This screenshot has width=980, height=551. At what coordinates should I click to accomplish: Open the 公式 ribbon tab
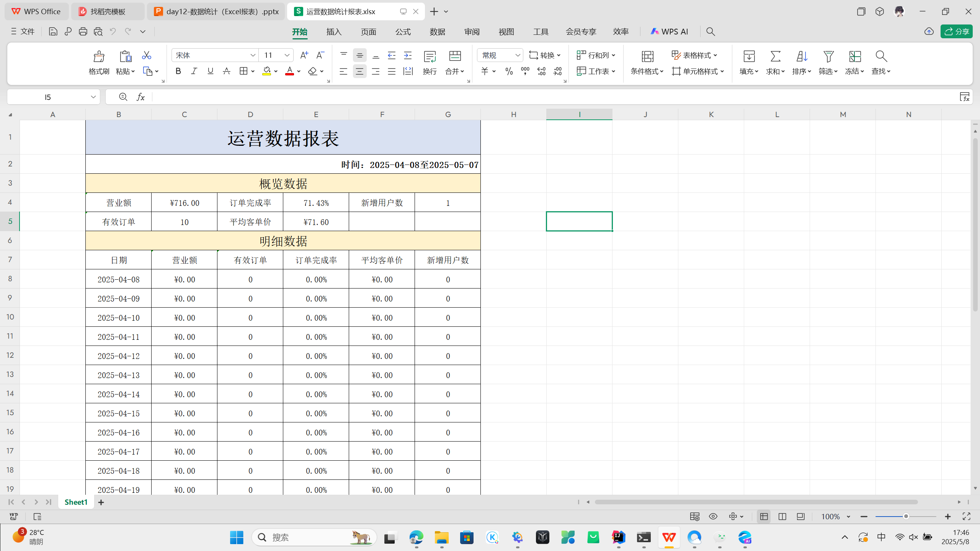point(403,32)
